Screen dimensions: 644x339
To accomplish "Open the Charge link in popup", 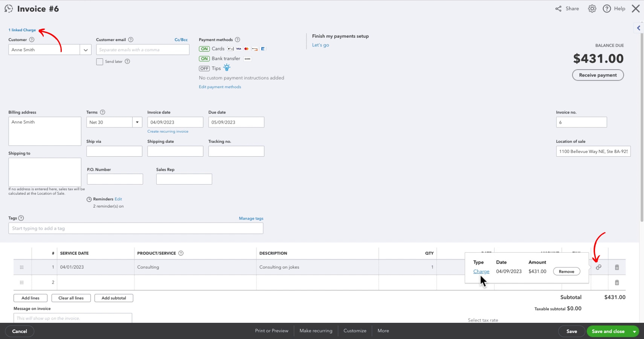I will point(481,272).
